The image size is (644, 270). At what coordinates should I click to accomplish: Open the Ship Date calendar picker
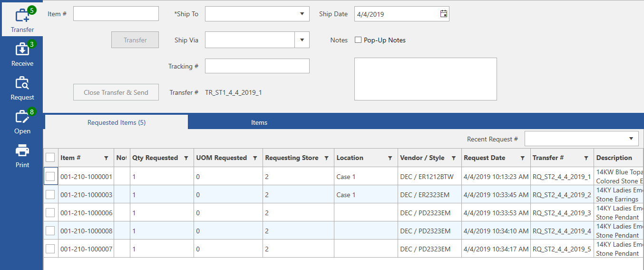[x=443, y=14]
